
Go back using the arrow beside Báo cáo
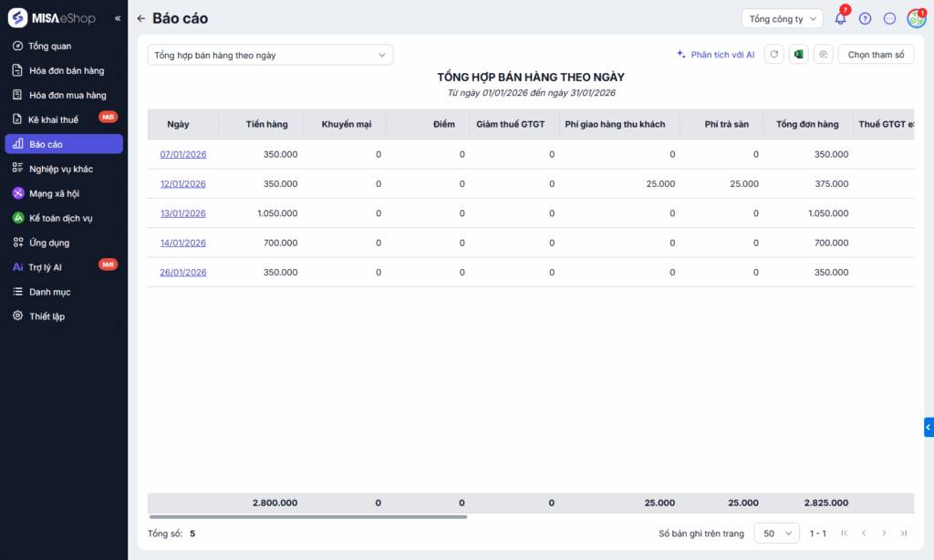[x=140, y=18]
